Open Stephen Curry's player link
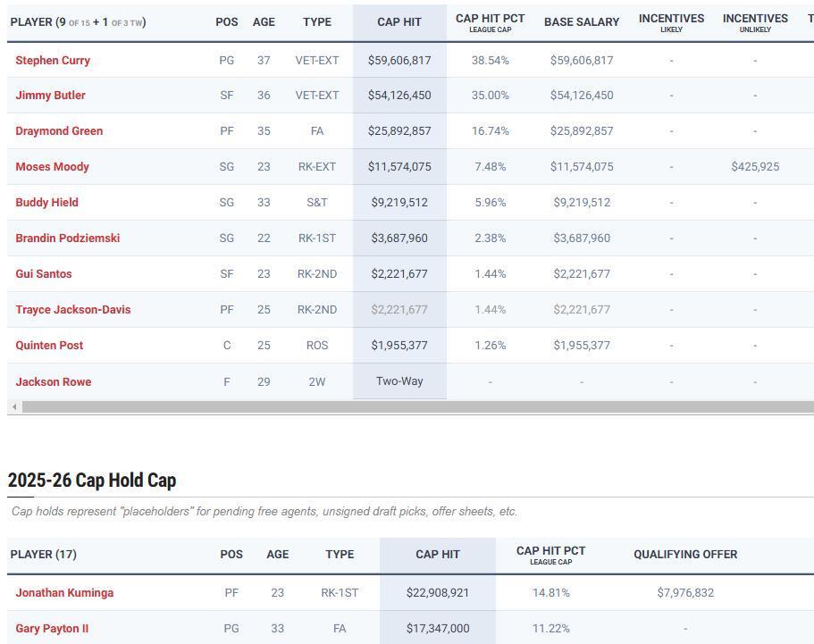Viewport: 814px width, 644px height. [53, 60]
